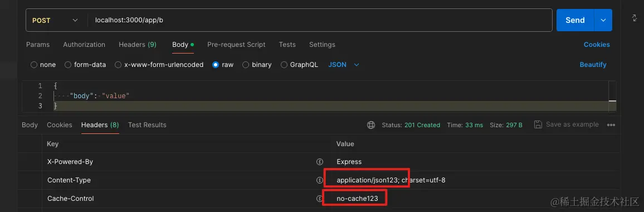Open the three-dots more options menu
The height and width of the screenshot is (212, 644).
click(611, 125)
